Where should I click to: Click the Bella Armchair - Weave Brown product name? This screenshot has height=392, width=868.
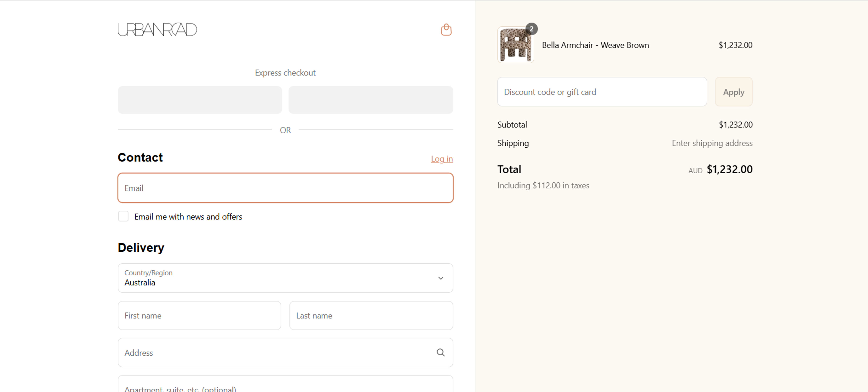pyautogui.click(x=595, y=45)
